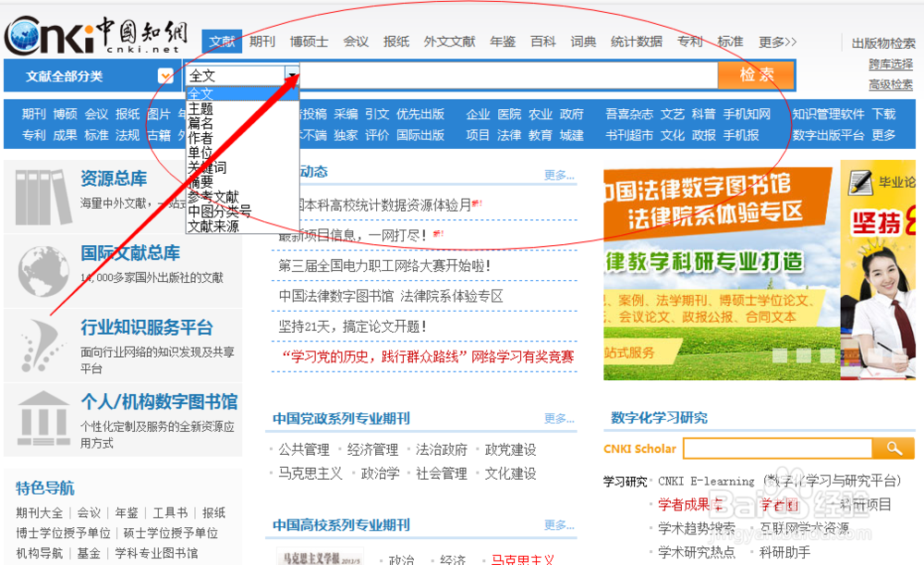The height and width of the screenshot is (565, 924).
Task: Switch to the 期刊 tab
Action: coord(262,42)
